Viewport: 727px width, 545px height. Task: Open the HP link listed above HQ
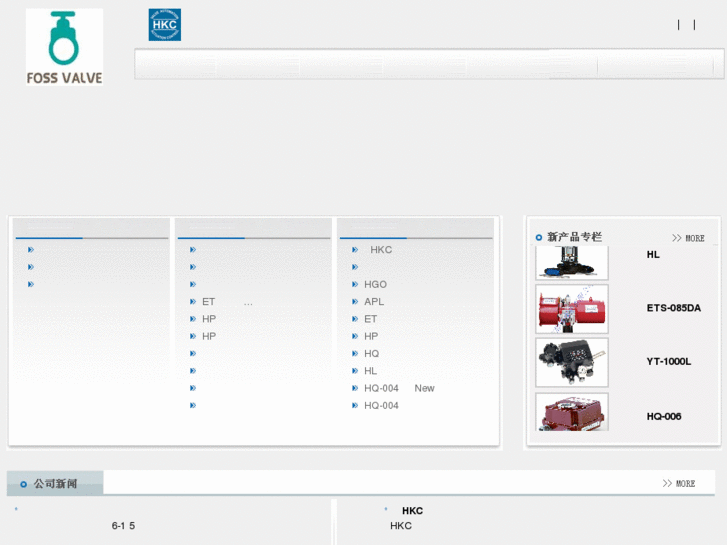point(371,336)
